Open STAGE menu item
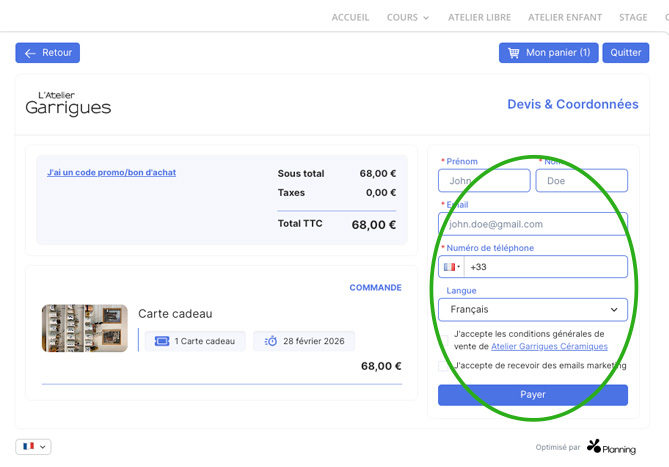This screenshot has height=467, width=669. pyautogui.click(x=633, y=17)
